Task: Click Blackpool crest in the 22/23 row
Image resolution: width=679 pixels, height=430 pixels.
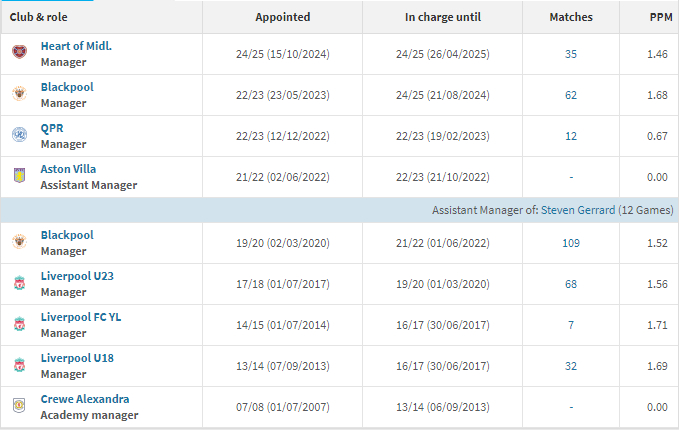Action: point(19,94)
